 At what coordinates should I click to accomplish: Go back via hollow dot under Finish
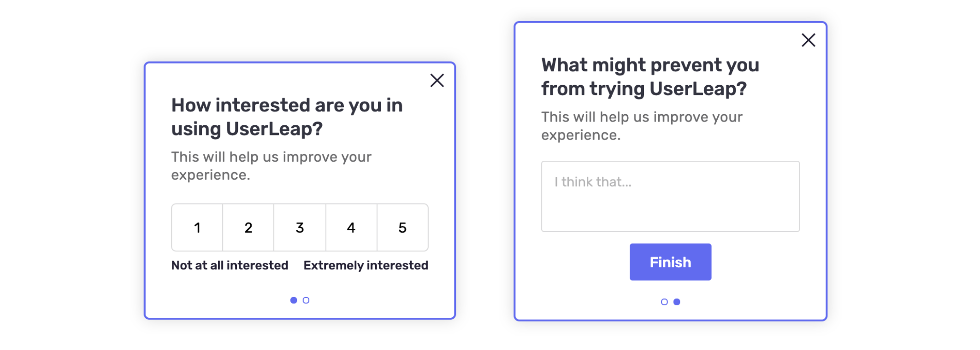(664, 302)
